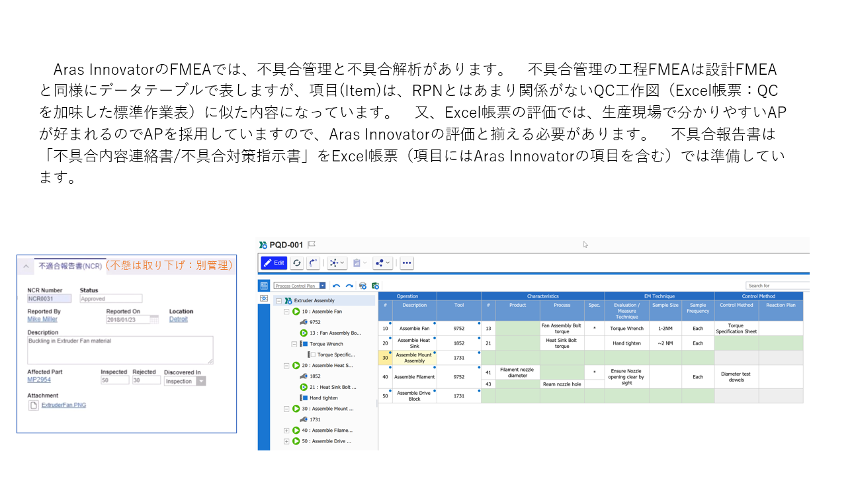This screenshot has width=852, height=504.
Task: Open the clipboard report icon dropdown
Action: (359, 263)
